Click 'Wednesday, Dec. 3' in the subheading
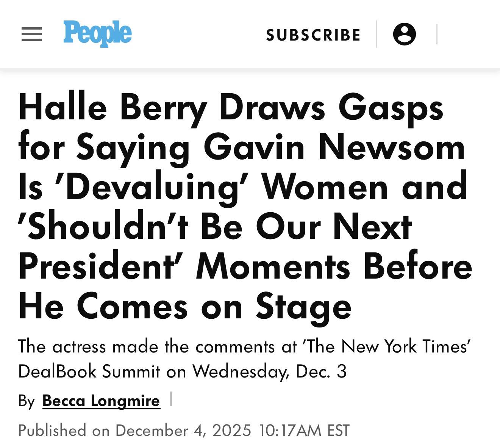The image size is (500, 448). (x=269, y=371)
